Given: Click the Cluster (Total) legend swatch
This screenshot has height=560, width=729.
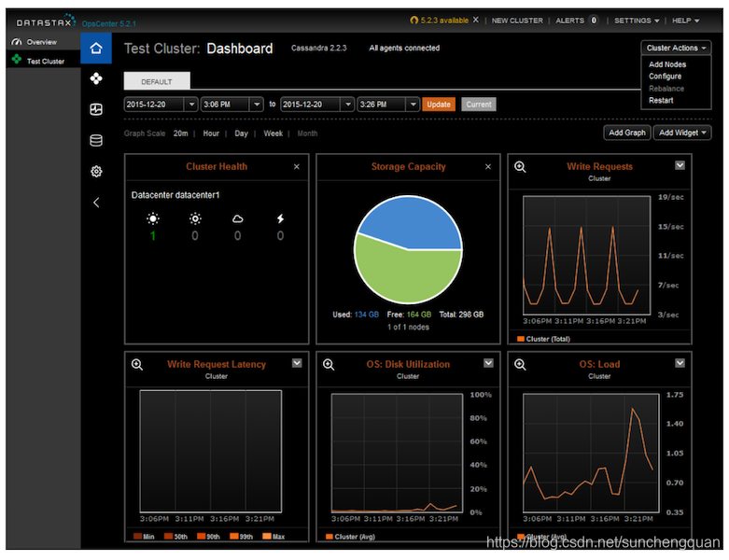Looking at the screenshot, I should (x=521, y=339).
